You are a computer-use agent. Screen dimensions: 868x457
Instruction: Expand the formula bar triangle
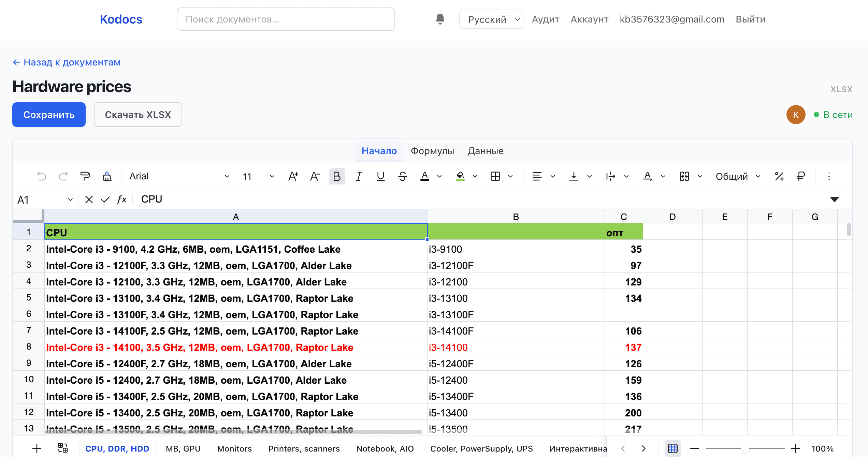pyautogui.click(x=835, y=200)
